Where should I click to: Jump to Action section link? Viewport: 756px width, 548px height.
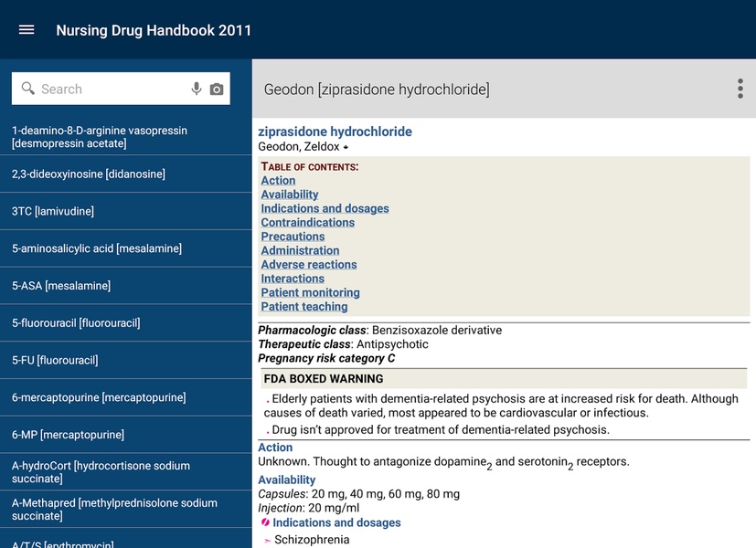(278, 180)
